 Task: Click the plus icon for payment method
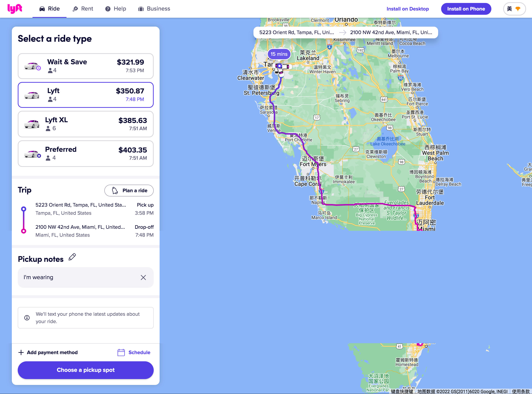pos(21,352)
